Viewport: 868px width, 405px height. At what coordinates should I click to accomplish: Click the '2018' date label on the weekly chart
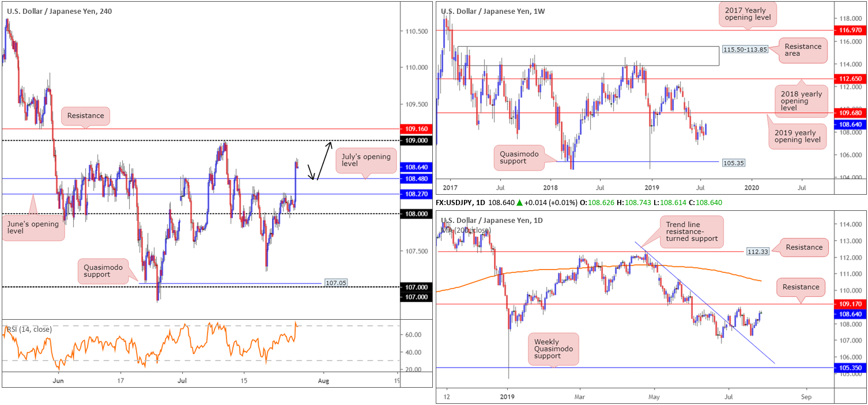tap(550, 187)
